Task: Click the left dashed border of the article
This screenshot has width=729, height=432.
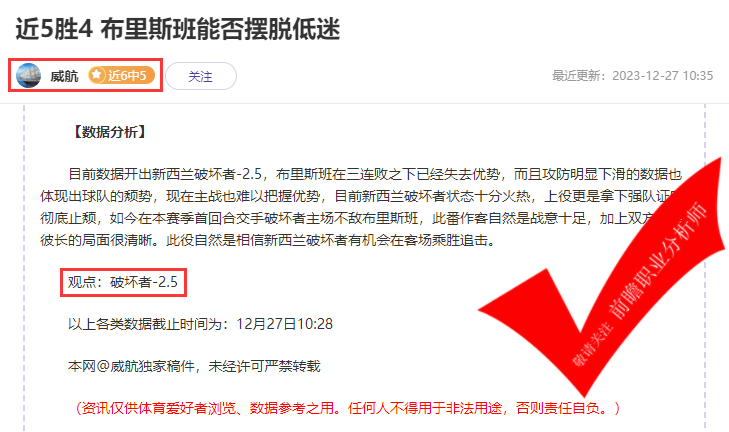Action: [x=24, y=267]
